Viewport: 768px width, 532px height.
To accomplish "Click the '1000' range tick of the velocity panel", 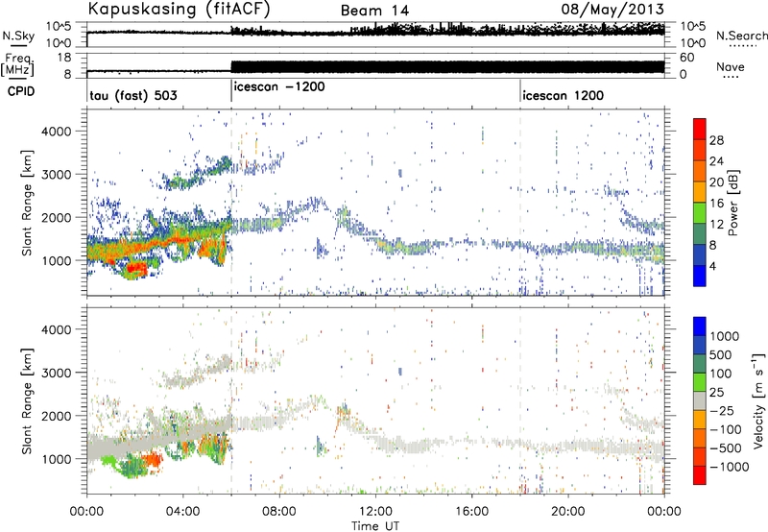I will point(56,459).
